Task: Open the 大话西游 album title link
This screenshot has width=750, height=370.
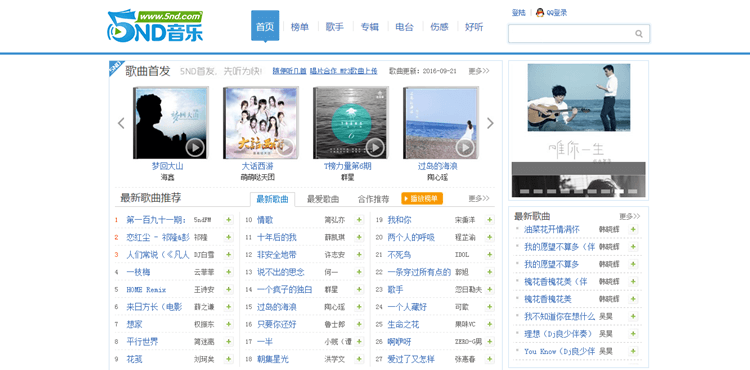Action: (258, 166)
